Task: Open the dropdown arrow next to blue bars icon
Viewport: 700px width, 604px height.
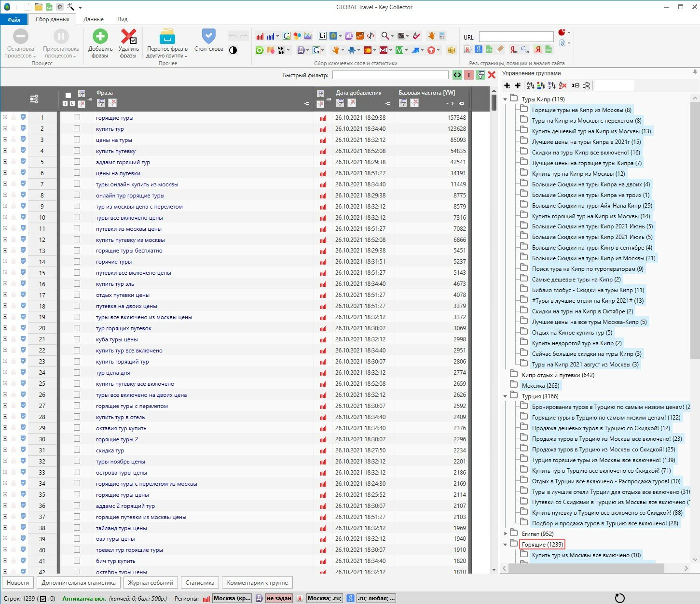Action: pyautogui.click(x=277, y=36)
